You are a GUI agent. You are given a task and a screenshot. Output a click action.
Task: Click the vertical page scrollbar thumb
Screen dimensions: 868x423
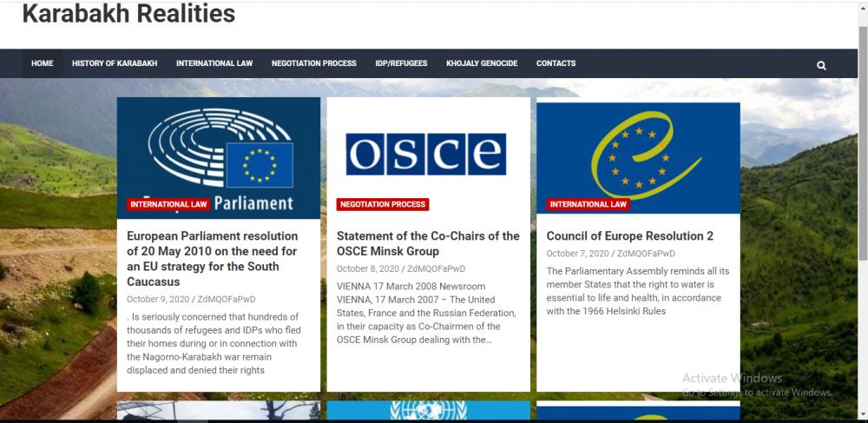863,142
